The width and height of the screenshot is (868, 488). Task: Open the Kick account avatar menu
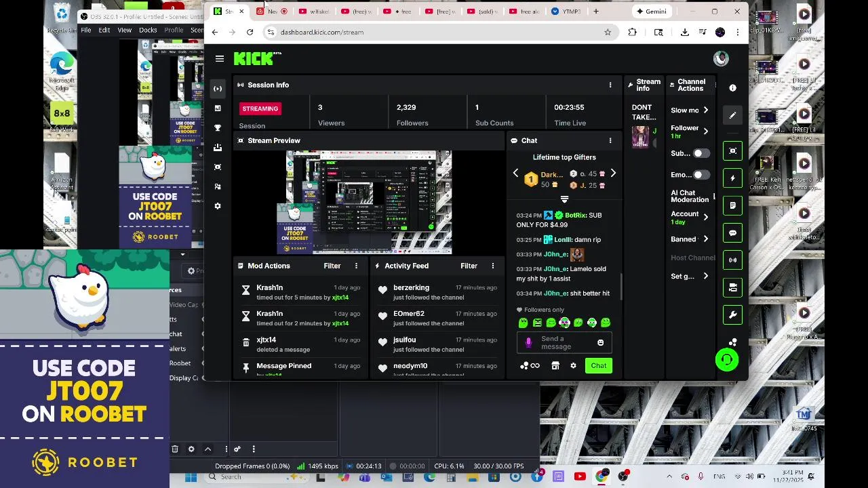click(x=721, y=58)
